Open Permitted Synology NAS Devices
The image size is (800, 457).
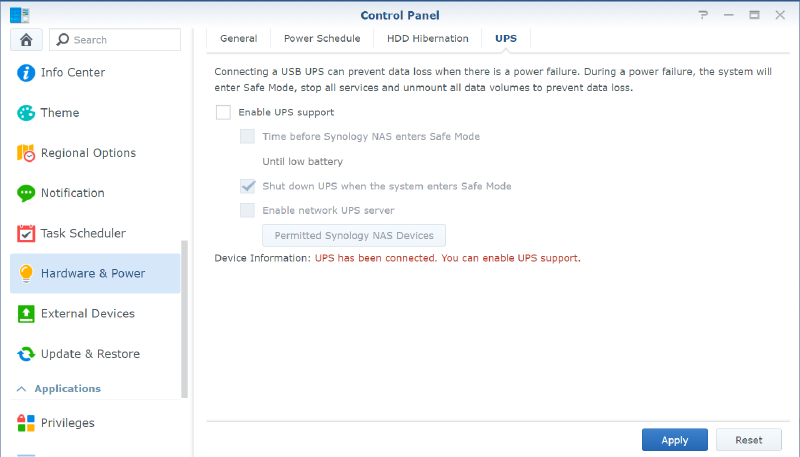click(353, 236)
